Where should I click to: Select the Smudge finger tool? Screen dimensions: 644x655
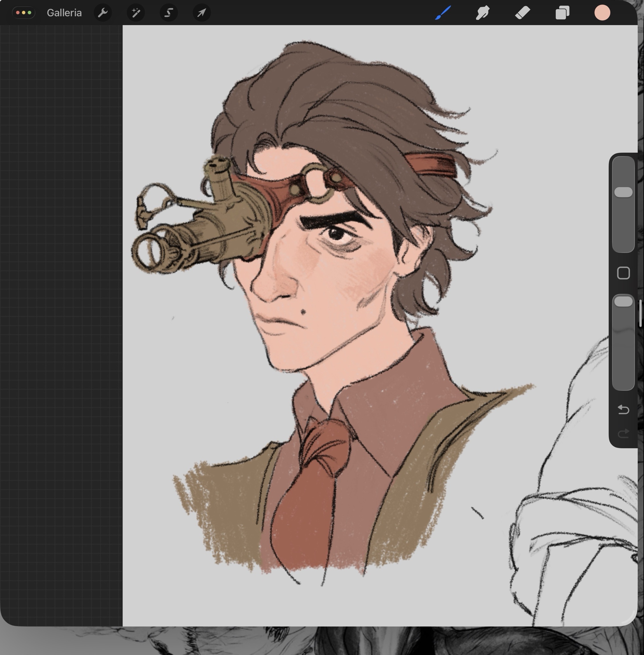pos(482,13)
